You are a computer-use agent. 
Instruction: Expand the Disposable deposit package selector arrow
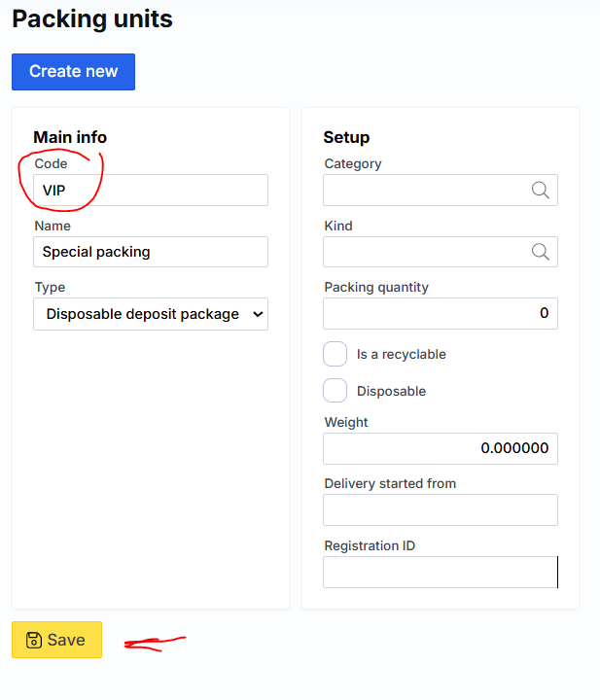[x=257, y=314]
